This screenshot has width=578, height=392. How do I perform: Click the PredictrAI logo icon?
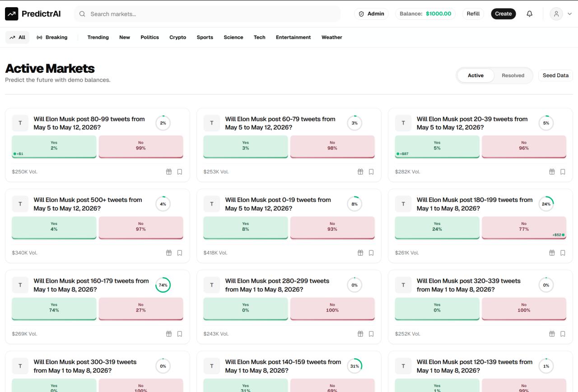(12, 14)
